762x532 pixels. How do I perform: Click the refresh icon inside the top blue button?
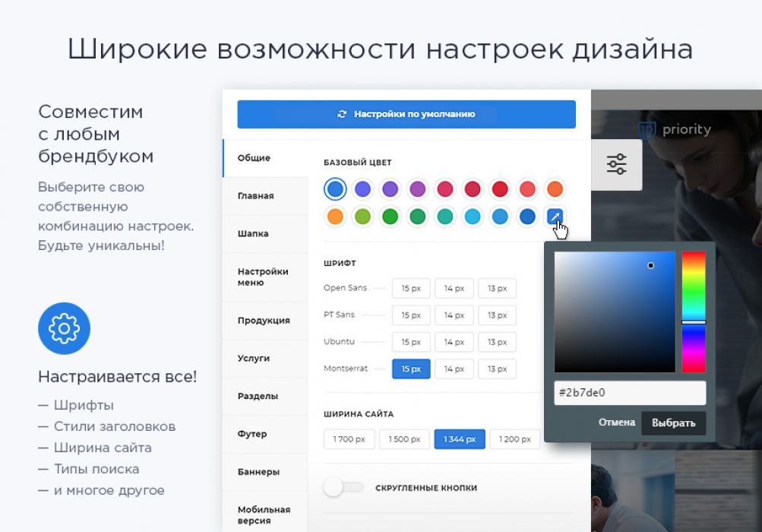tap(341, 114)
